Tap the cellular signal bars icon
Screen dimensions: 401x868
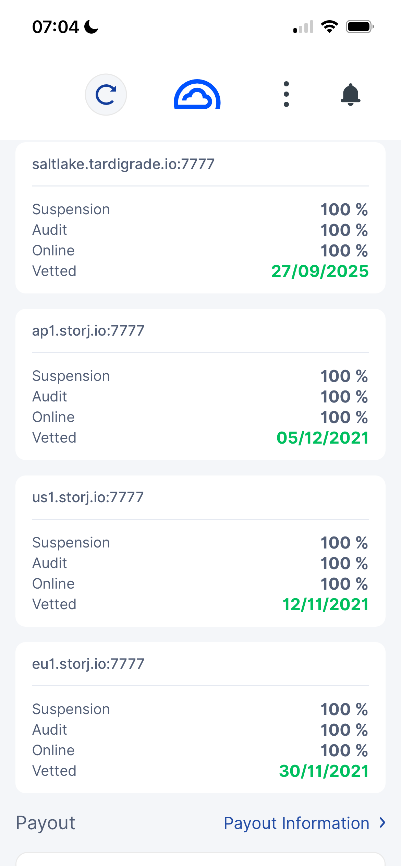pos(303,27)
